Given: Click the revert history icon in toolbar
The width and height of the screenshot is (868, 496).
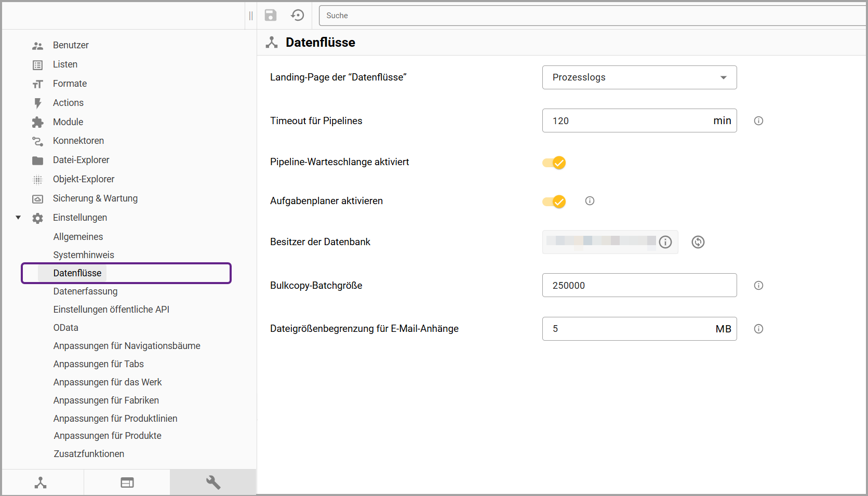Looking at the screenshot, I should pyautogui.click(x=298, y=15).
